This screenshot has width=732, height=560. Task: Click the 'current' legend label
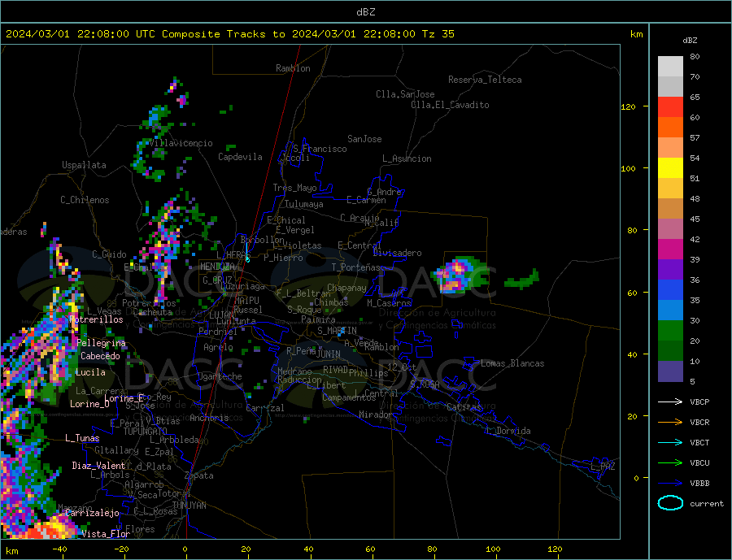707,504
